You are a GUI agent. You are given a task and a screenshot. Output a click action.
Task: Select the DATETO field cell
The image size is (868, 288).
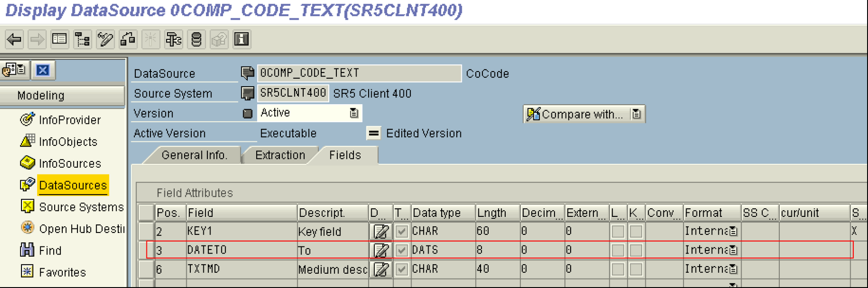(241, 250)
